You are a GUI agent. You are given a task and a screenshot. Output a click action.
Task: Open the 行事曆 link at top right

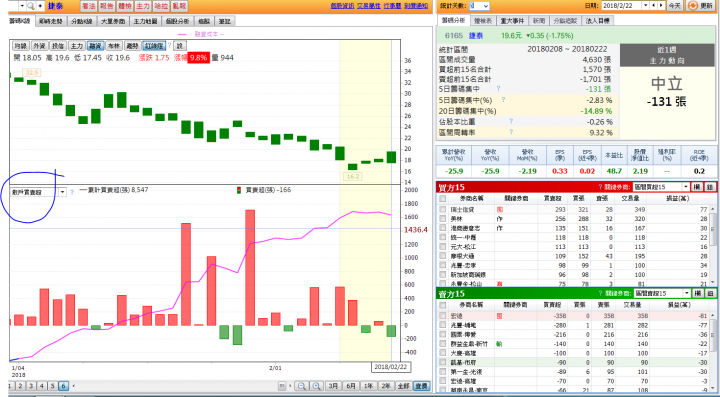click(x=393, y=6)
